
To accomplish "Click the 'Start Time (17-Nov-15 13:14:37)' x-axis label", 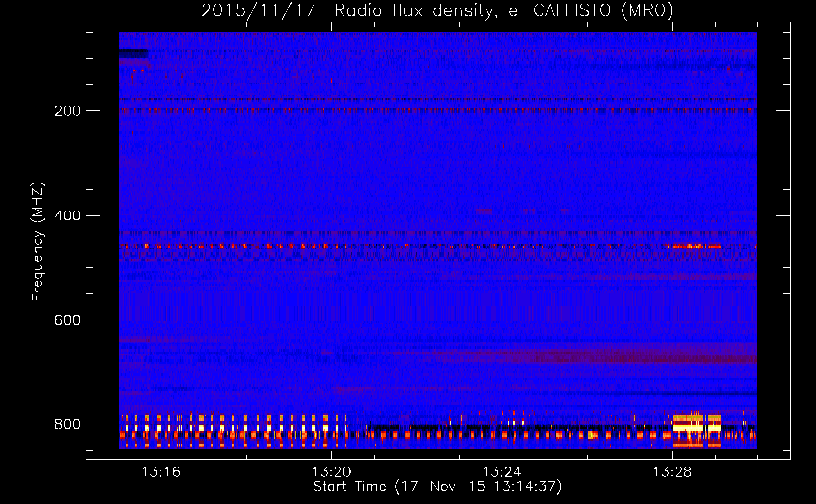I will [x=437, y=487].
